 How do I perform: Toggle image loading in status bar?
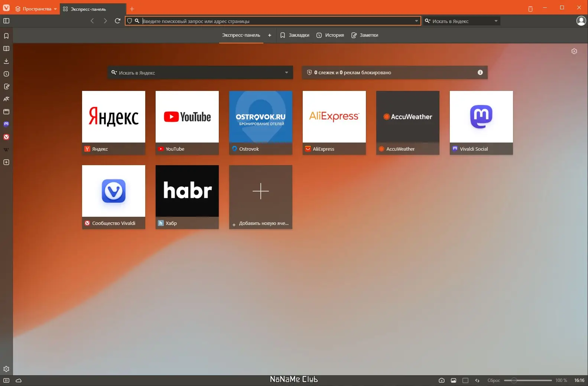[x=454, y=380]
